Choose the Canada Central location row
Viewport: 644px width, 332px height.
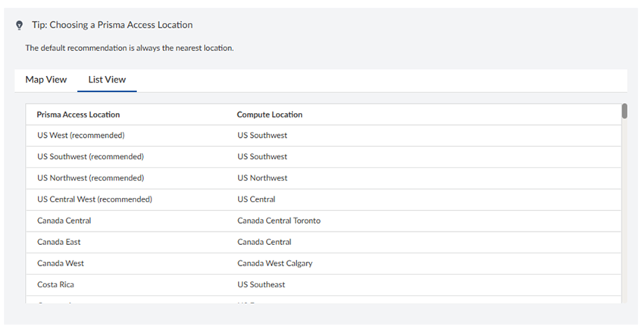(x=64, y=221)
